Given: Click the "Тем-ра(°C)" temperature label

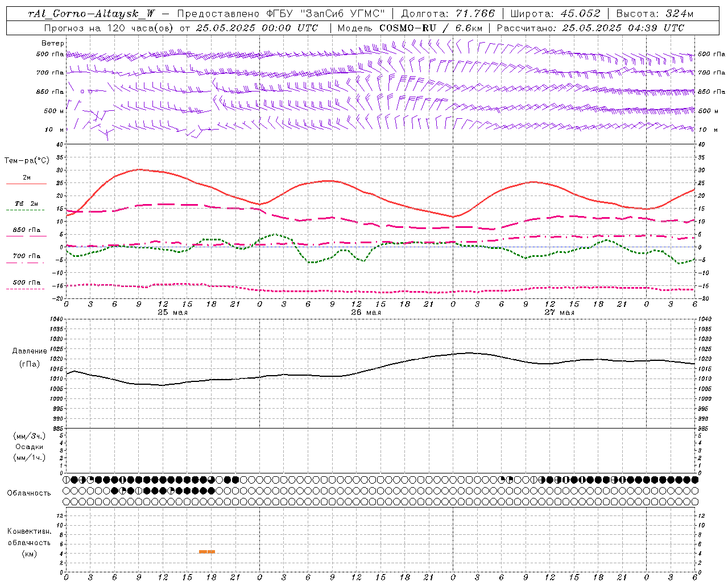Looking at the screenshot, I should pos(27,161).
